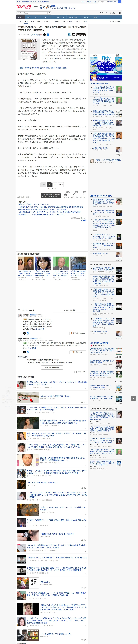138x644 pixels.
Task: Click the search magnifier button beside the keyword field
Action: (49, 13)
